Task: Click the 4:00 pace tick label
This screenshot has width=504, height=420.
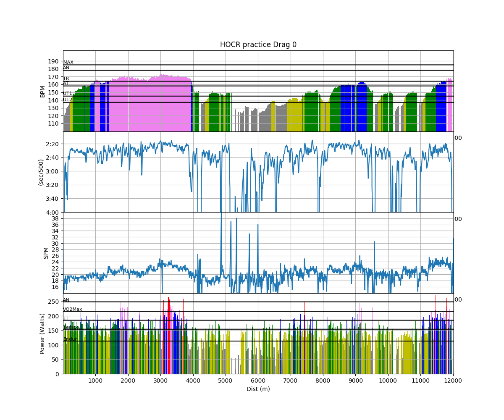Action: [x=52, y=212]
